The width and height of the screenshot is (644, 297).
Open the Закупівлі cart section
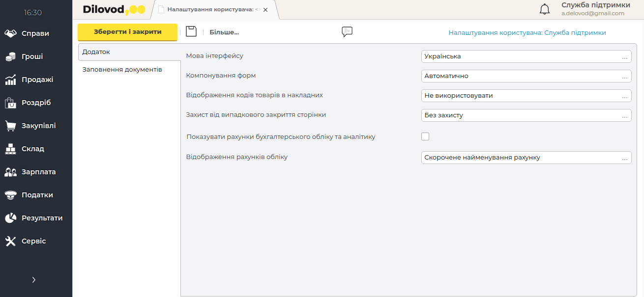tap(38, 126)
